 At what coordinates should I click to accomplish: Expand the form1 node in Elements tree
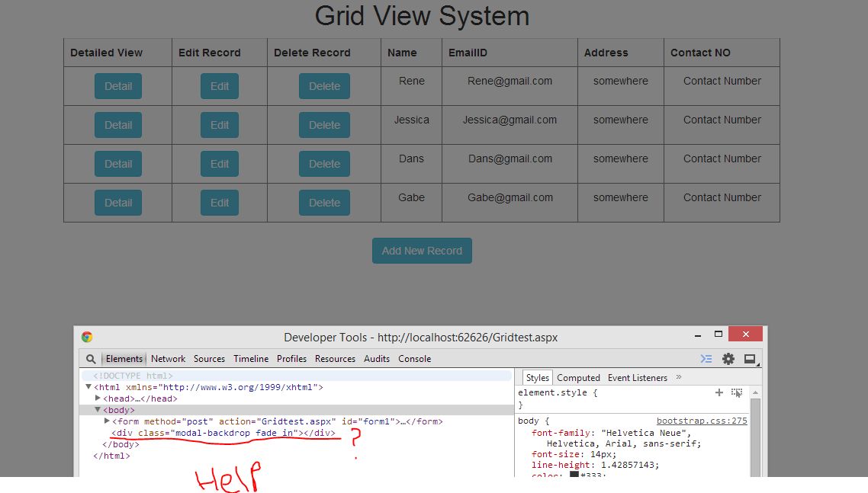(x=107, y=421)
